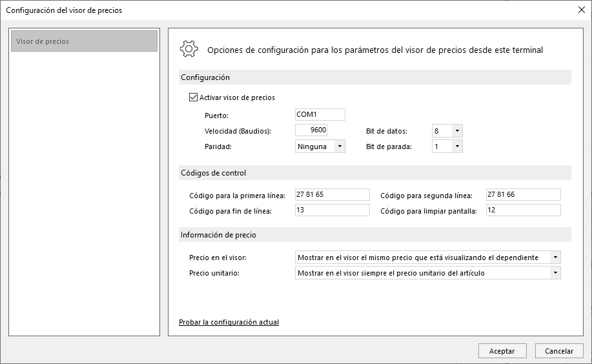
Task: Click Probar la configuración actual link
Action: 229,322
